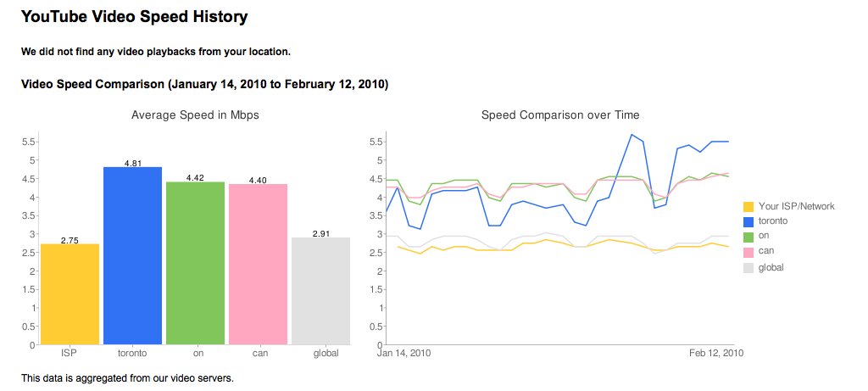Click the green on legend swatch
This screenshot has height=391, width=868.
tap(748, 237)
